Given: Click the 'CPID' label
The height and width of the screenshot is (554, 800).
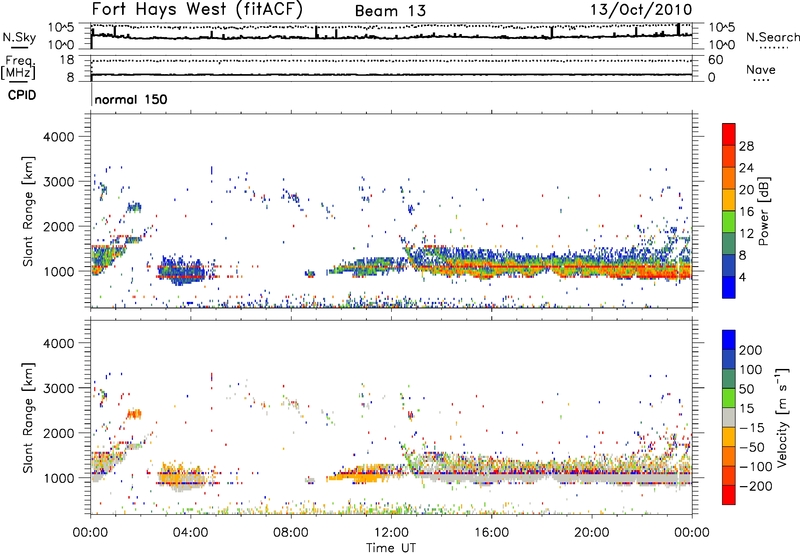Looking at the screenshot, I should (22, 95).
